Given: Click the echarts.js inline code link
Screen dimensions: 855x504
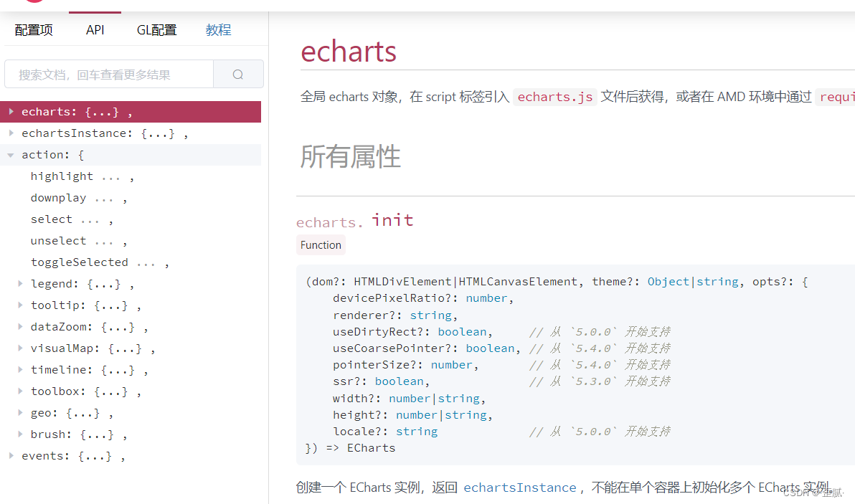Looking at the screenshot, I should pos(554,96).
